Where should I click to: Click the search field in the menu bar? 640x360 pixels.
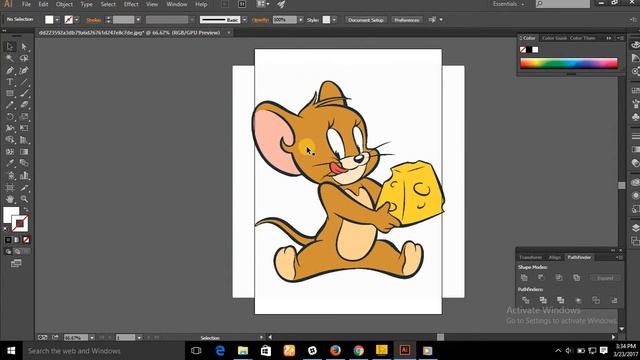[562, 4]
